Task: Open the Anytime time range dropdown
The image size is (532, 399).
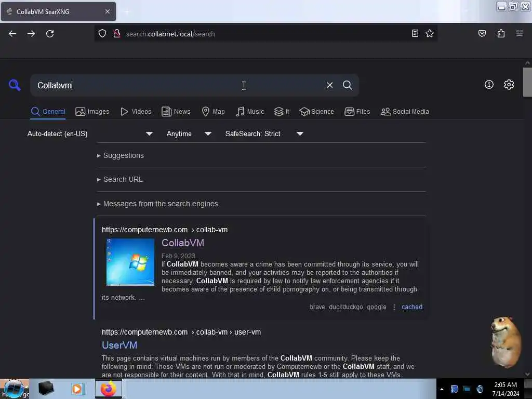Action: 189,134
